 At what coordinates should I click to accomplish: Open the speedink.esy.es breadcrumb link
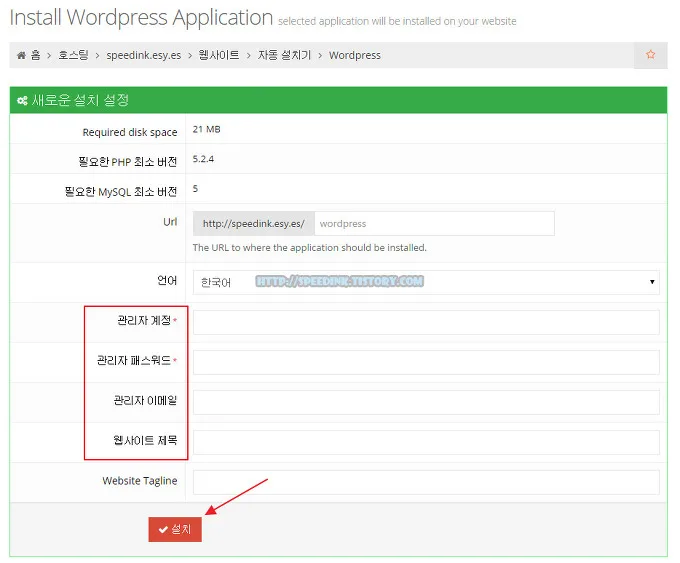144,55
